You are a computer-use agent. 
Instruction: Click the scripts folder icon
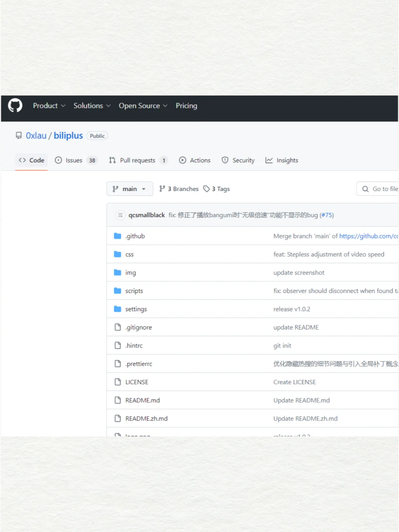(117, 291)
